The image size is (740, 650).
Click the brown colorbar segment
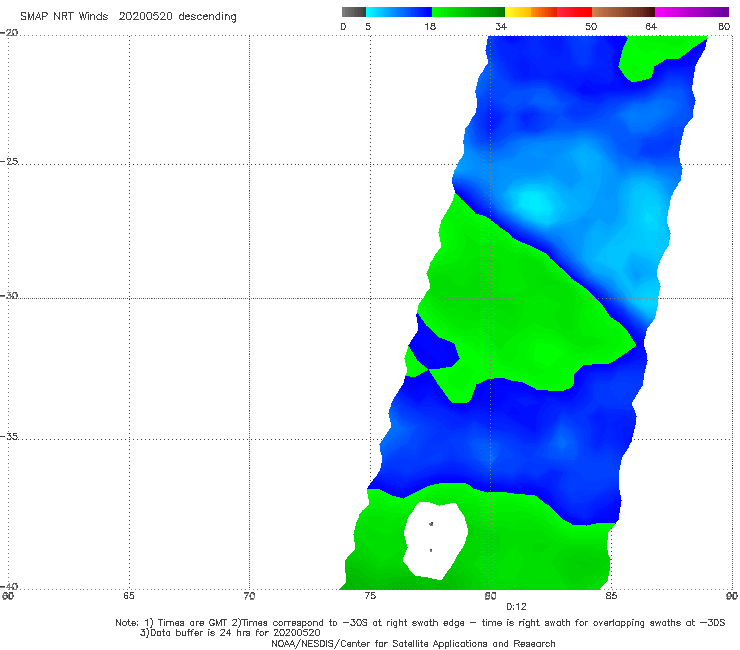(x=623, y=12)
